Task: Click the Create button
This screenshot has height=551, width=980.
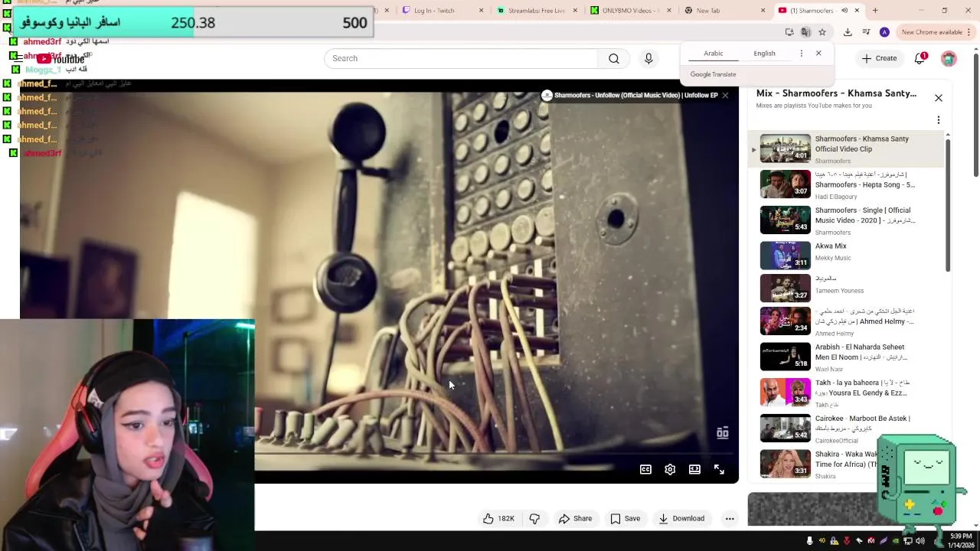Action: click(879, 58)
